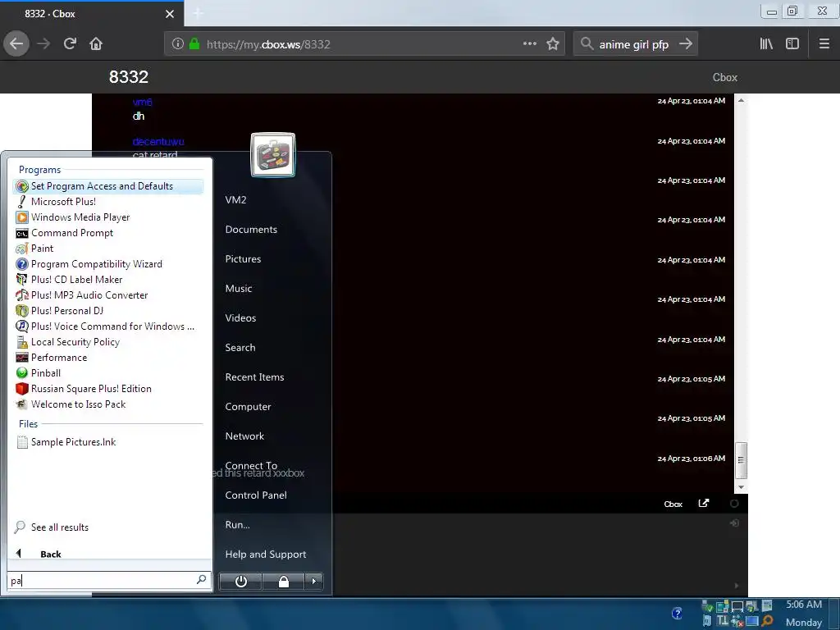Screen dimensions: 840x630
Task: Open Connect To from Start menu
Action: (251, 465)
